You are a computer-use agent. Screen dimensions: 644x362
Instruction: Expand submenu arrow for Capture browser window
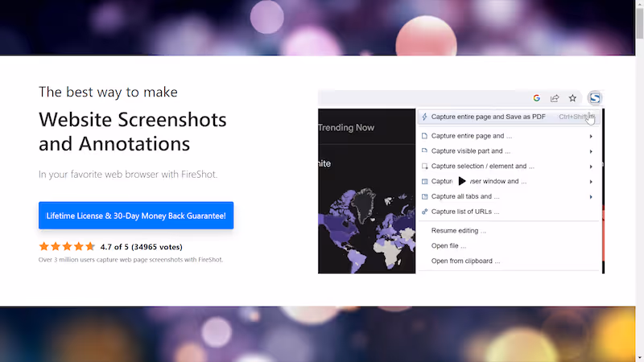click(x=591, y=182)
